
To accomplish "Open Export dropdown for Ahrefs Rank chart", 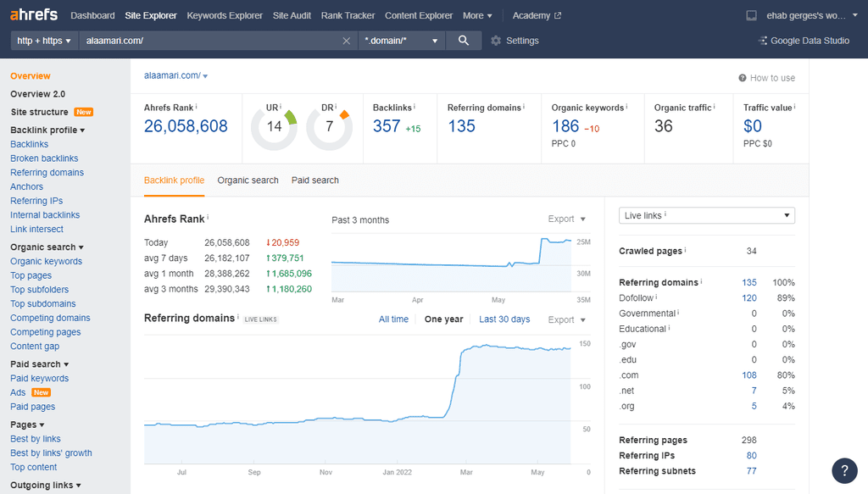I will coord(566,219).
